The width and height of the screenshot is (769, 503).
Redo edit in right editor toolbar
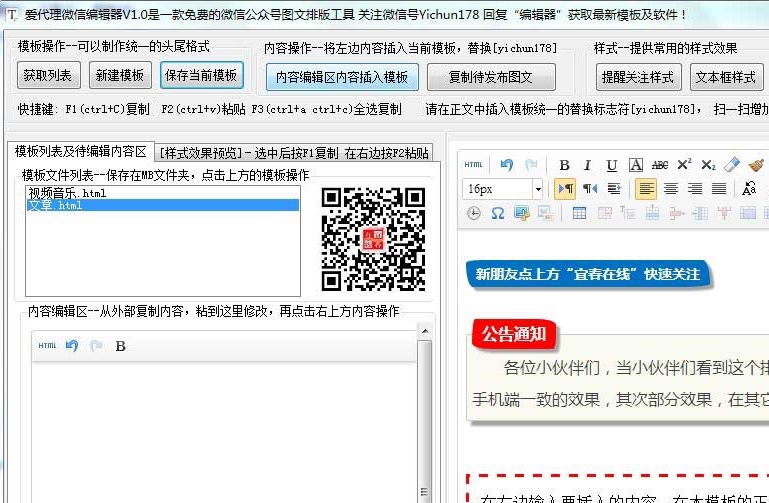(531, 165)
